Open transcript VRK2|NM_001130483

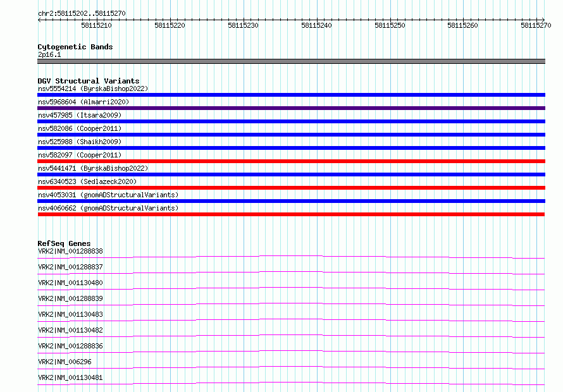[x=70, y=314]
